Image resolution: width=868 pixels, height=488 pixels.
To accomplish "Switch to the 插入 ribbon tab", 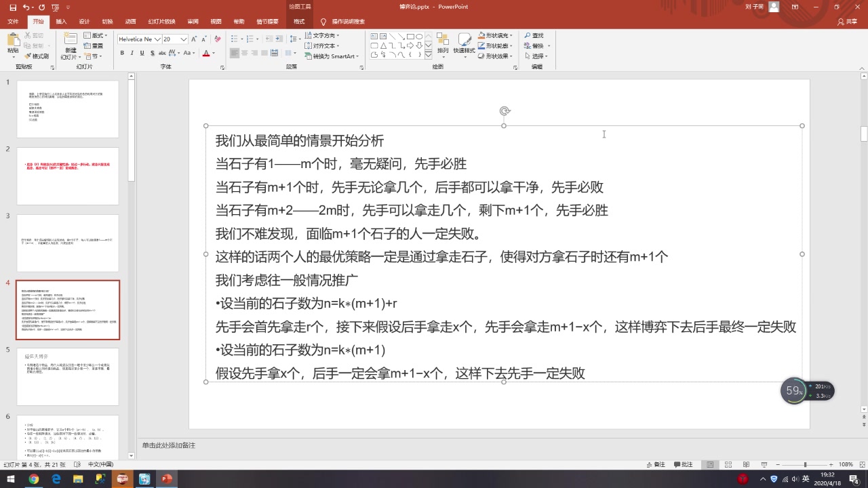I will (60, 21).
